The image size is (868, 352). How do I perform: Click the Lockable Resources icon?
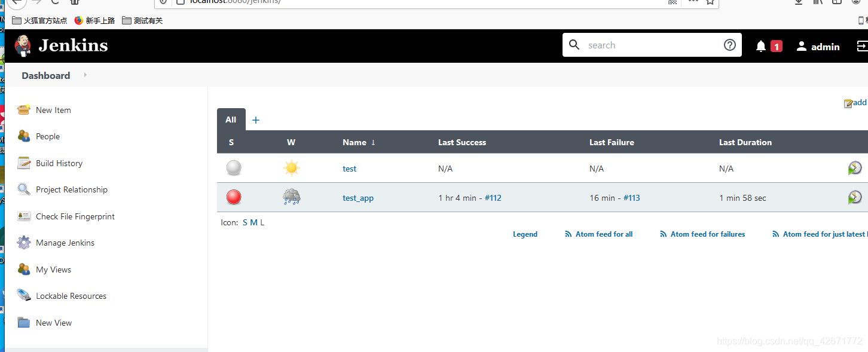point(24,295)
